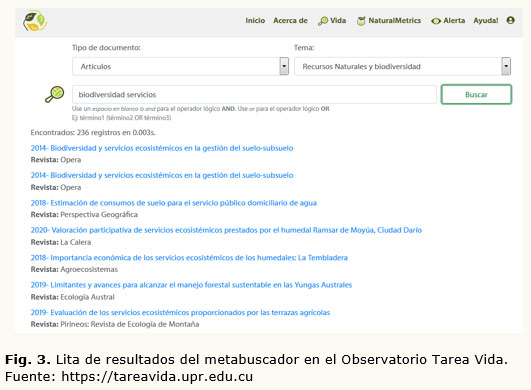Open the Tipo de documento dropdown showing Artículos
531x390 pixels.
(x=180, y=66)
